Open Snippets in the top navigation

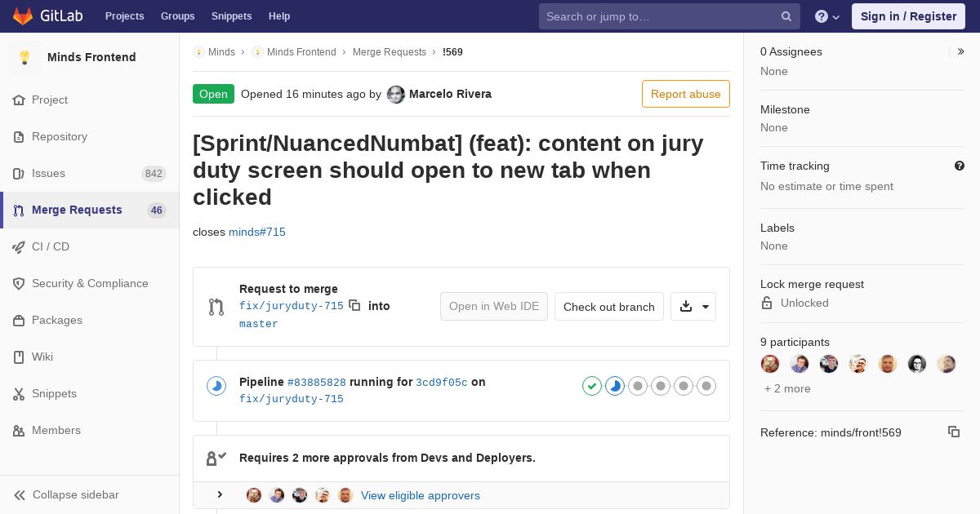232,16
